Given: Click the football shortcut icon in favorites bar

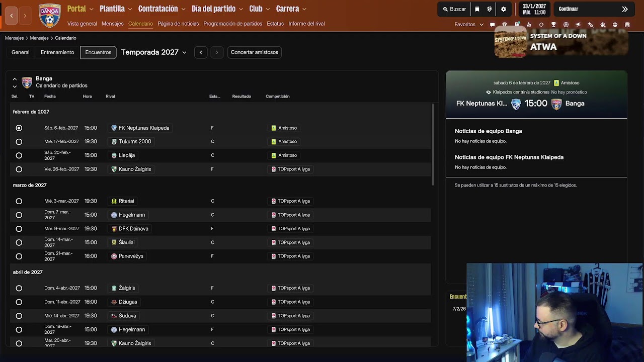Looking at the screenshot, I should [566, 24].
